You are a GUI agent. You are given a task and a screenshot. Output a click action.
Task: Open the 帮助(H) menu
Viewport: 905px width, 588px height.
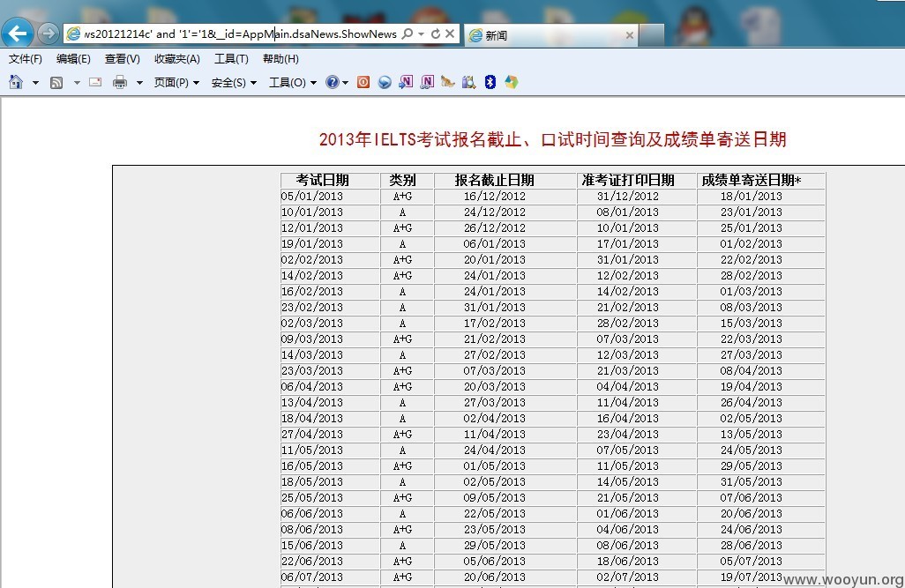coord(280,59)
